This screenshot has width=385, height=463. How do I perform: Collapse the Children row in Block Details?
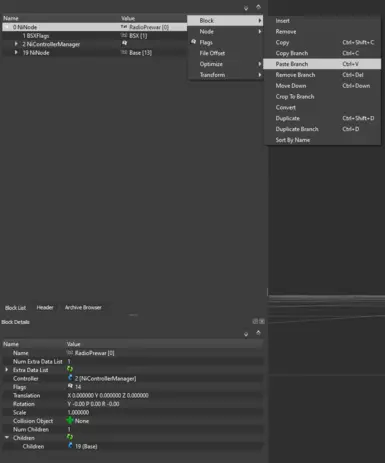click(7, 438)
